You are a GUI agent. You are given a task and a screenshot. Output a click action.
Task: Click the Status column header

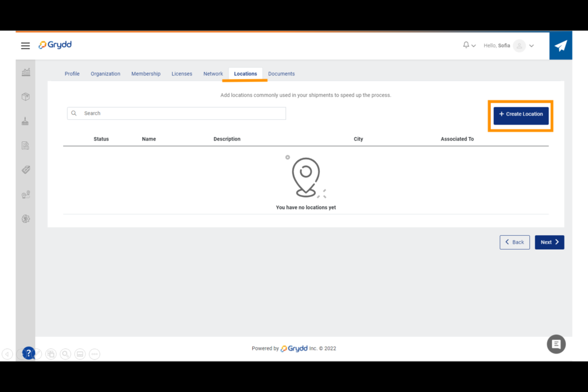(101, 139)
